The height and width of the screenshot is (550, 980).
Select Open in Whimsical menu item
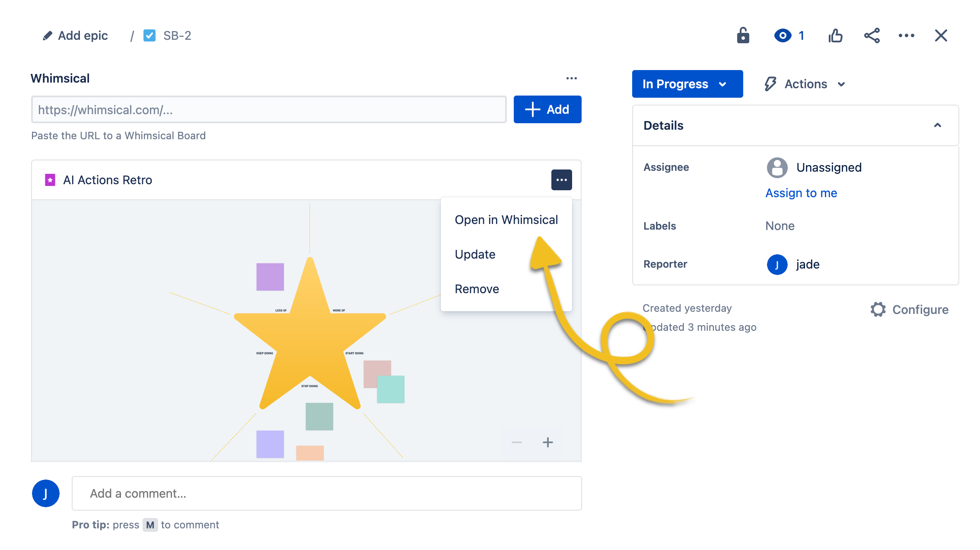click(506, 220)
